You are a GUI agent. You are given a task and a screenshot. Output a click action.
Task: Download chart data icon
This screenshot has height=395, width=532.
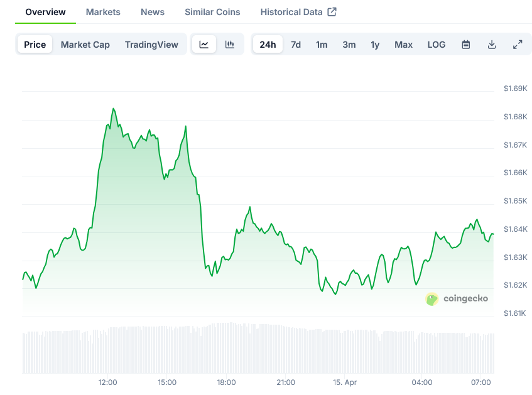tap(492, 45)
